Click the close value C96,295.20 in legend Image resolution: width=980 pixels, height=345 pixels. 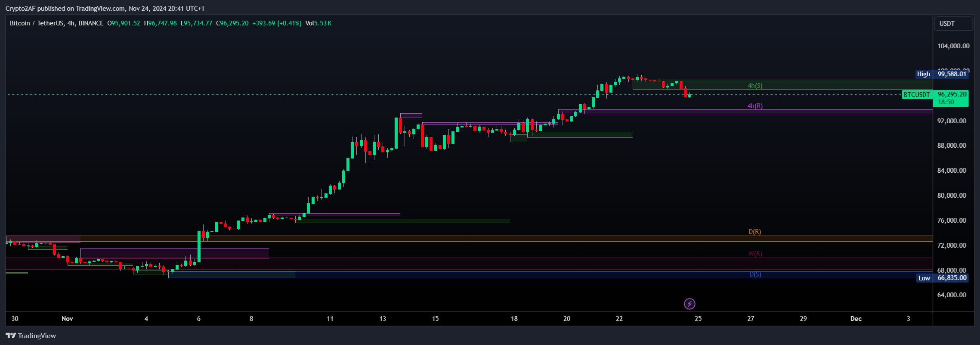point(232,23)
